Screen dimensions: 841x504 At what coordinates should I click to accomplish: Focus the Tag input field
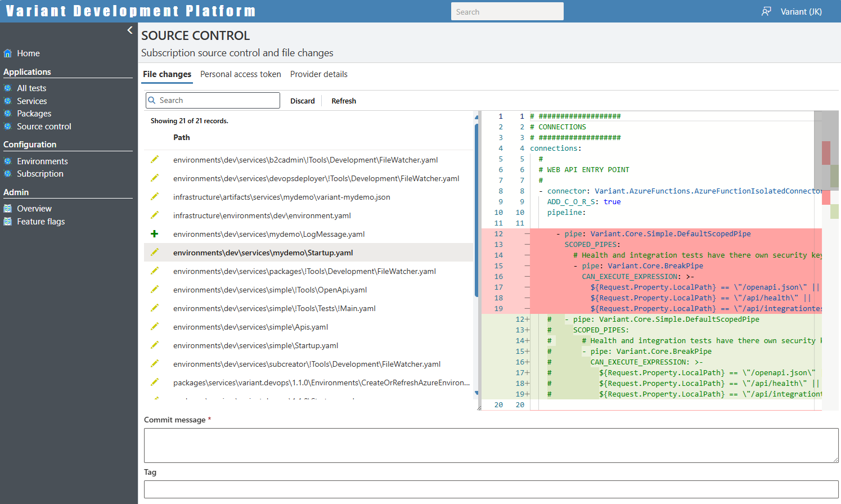tap(491, 489)
